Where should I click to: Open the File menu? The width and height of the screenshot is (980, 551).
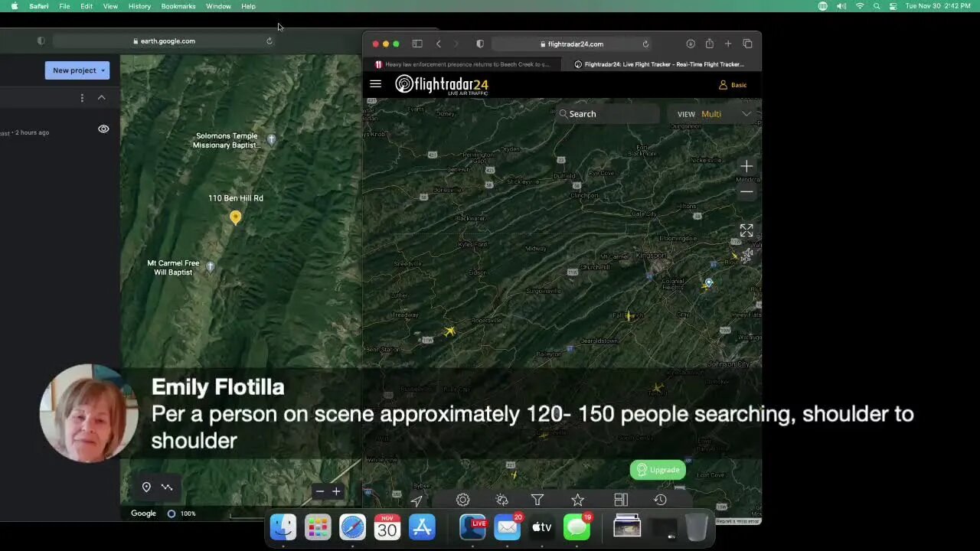point(64,6)
